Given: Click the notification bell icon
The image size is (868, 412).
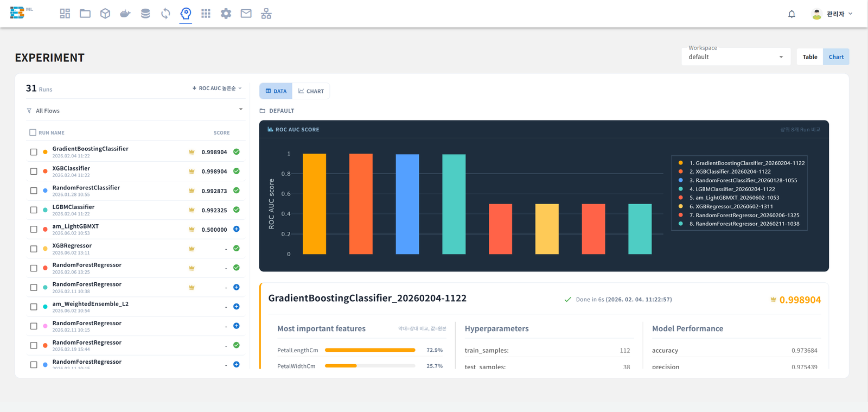Looking at the screenshot, I should [x=792, y=14].
